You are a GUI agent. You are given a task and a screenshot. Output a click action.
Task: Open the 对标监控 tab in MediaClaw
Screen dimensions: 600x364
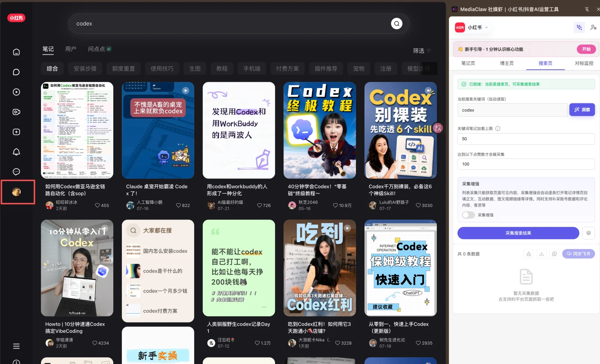coord(584,63)
